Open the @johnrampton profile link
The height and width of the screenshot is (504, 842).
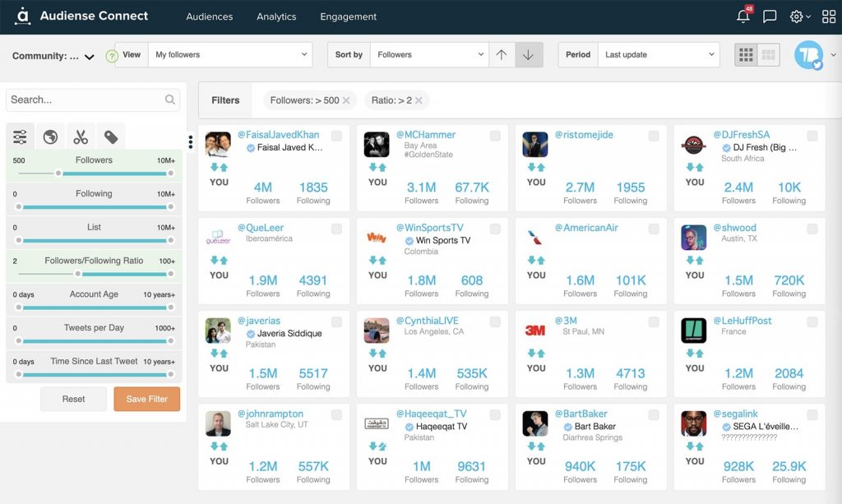click(x=271, y=414)
